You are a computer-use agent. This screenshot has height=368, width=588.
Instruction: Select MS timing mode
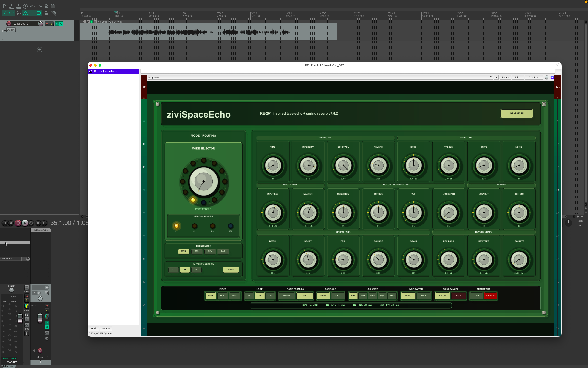click(x=197, y=251)
